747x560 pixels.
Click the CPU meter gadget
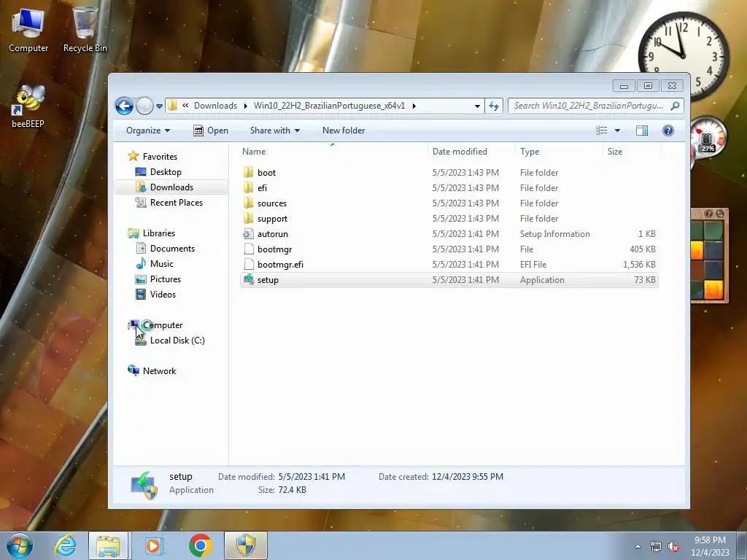click(x=708, y=139)
